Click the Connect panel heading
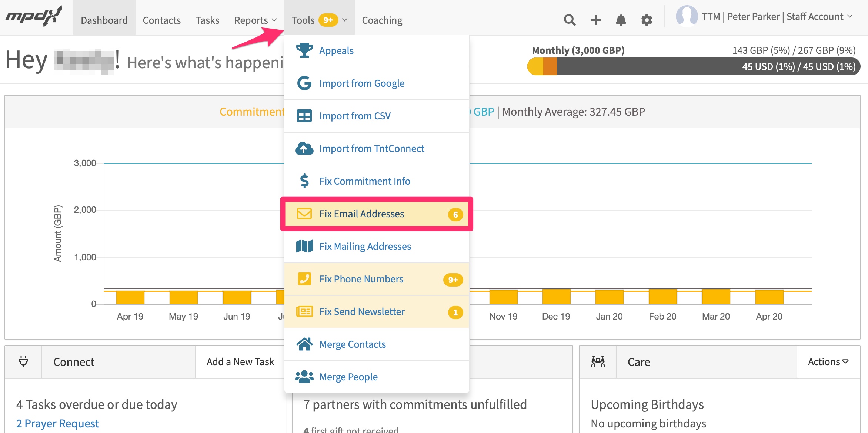Image resolution: width=868 pixels, height=433 pixels. 74,362
